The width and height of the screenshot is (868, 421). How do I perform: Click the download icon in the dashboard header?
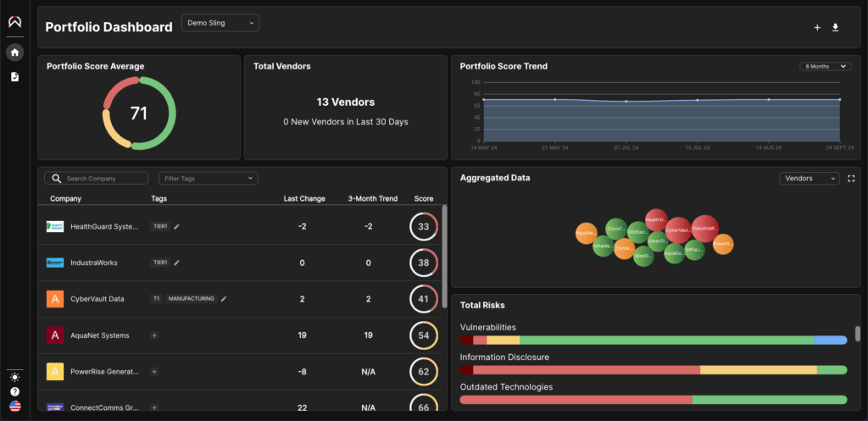[835, 27]
